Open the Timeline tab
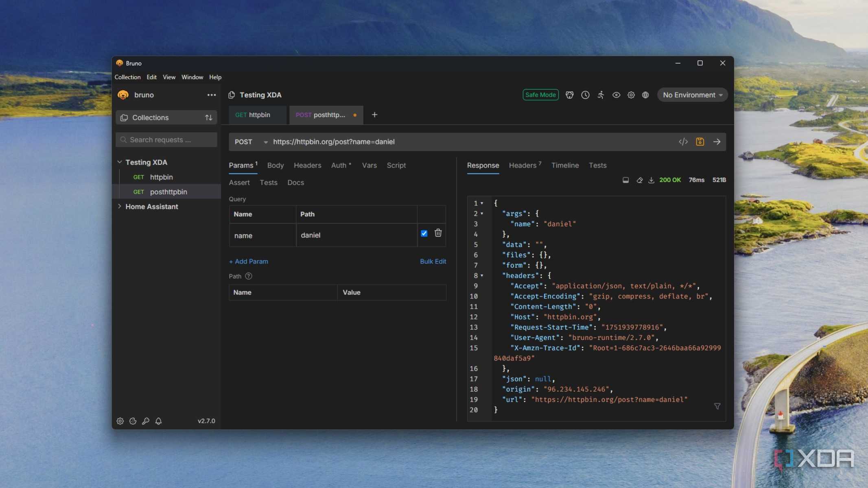 [x=565, y=165]
